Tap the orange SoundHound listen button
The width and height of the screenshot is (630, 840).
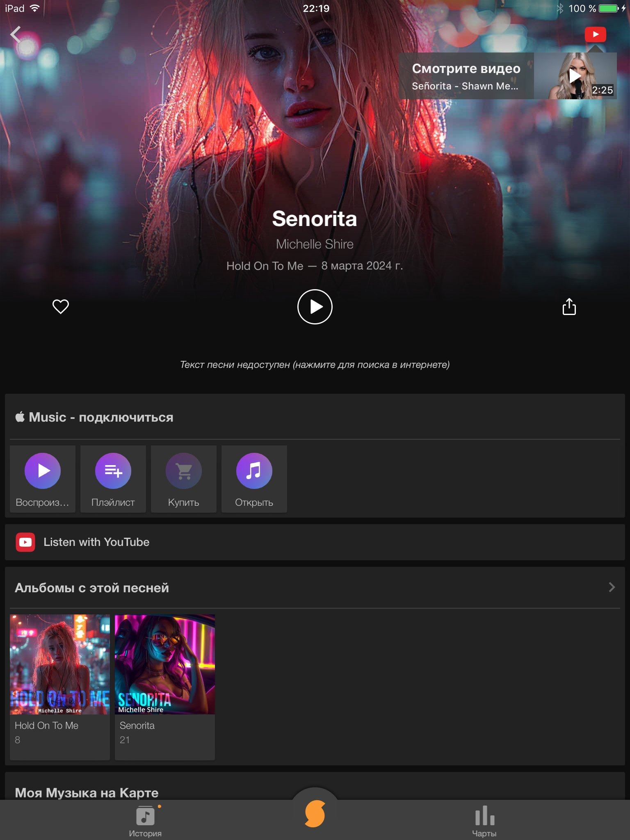[x=315, y=814]
